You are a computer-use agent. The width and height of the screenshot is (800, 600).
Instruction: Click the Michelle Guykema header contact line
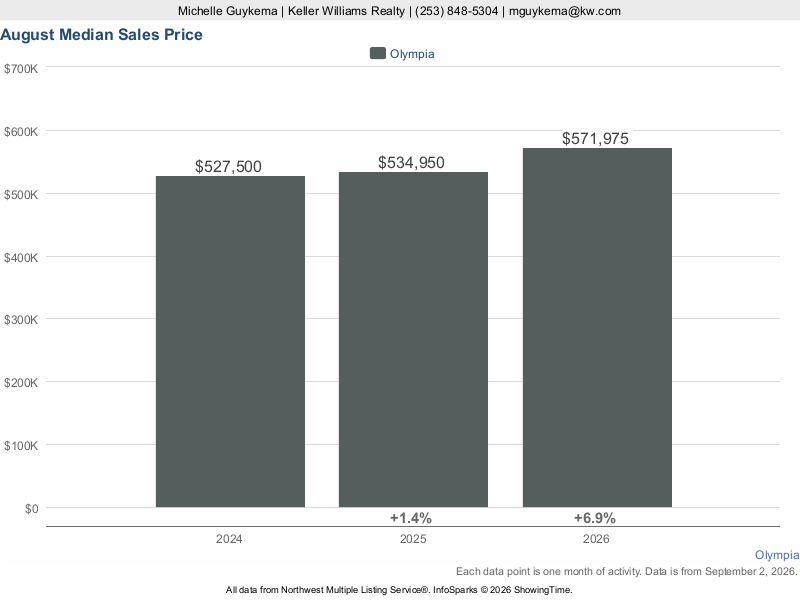(399, 11)
